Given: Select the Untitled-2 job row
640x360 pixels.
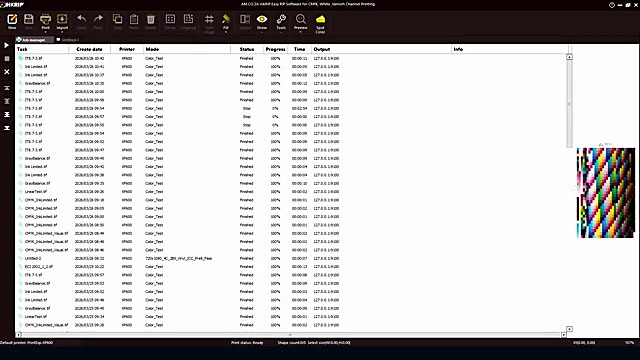Looking at the screenshot, I should pos(291,258).
